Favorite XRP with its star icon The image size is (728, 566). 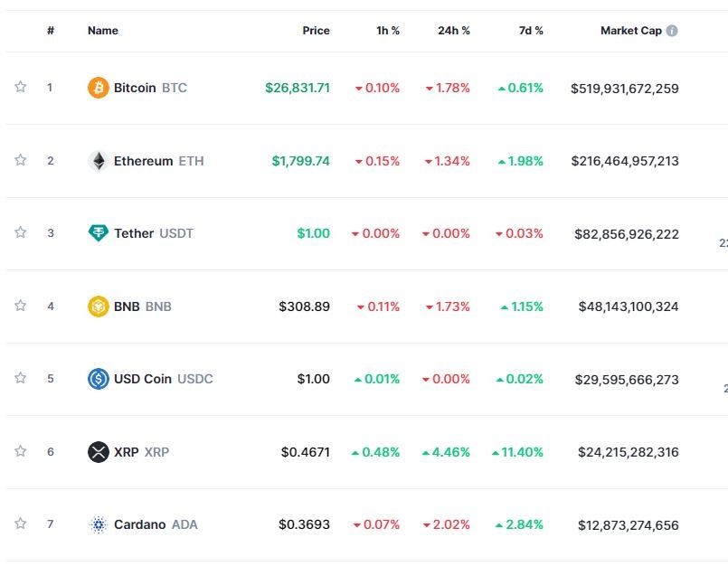coord(20,450)
